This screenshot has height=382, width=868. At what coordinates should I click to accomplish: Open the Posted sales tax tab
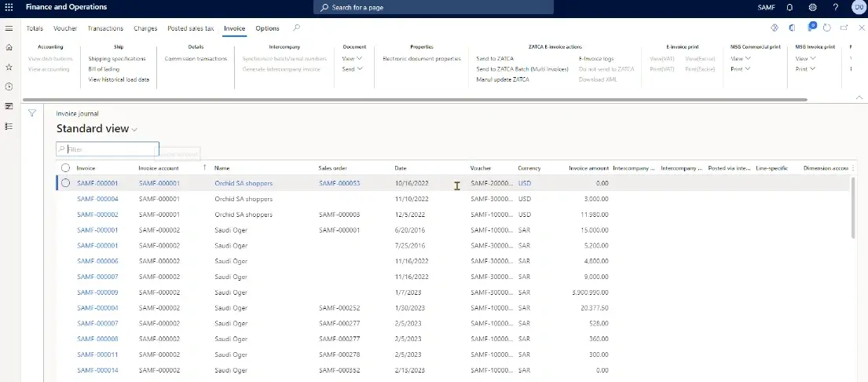tap(190, 28)
